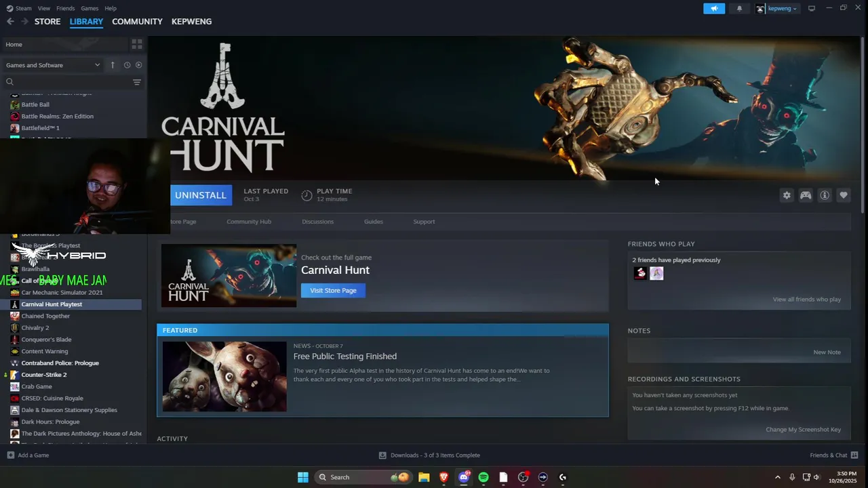Open the Community Hub link
Screen dimensions: 868x488
tap(249, 222)
